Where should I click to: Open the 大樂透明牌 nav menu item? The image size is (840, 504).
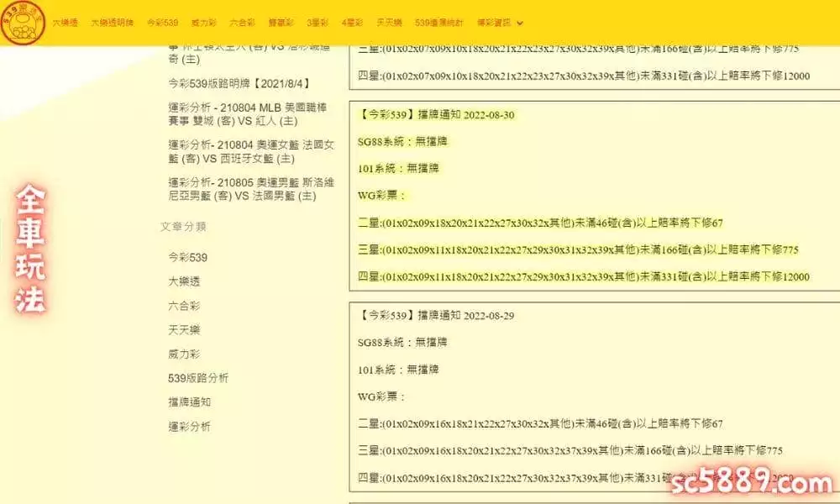pos(112,23)
